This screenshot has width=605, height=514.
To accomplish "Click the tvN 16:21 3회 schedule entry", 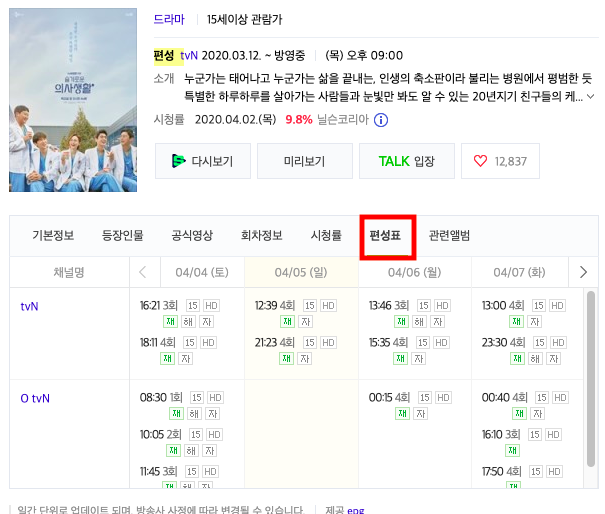I will pyautogui.click(x=159, y=306).
